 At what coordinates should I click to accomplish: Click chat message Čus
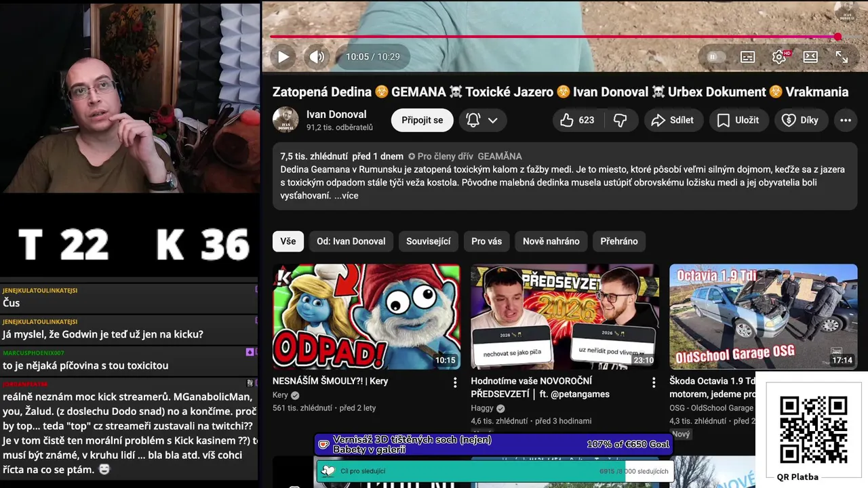tap(12, 303)
